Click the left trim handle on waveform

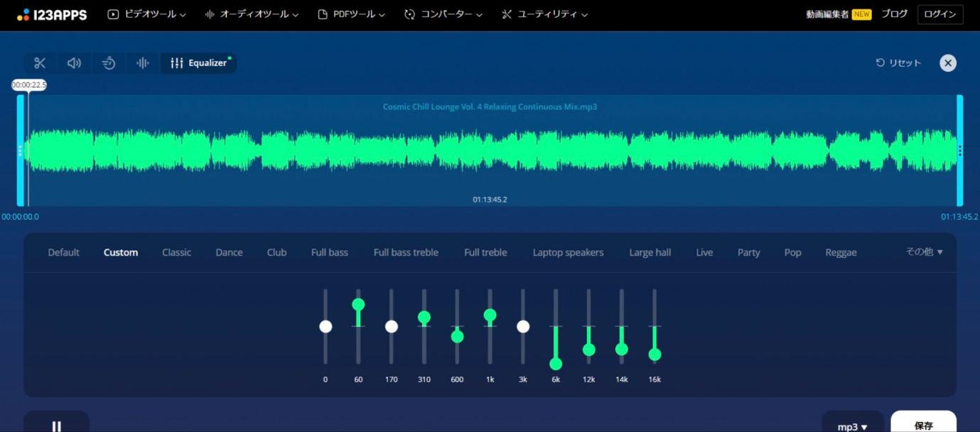(20, 151)
